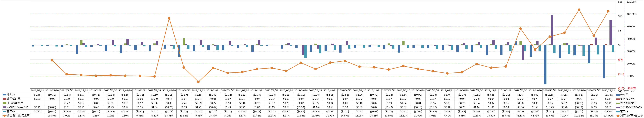The width and height of the screenshot is (644, 118).
Task: Click the ratio cell -9.36% under 2013/12/31
Action: [199, 116]
